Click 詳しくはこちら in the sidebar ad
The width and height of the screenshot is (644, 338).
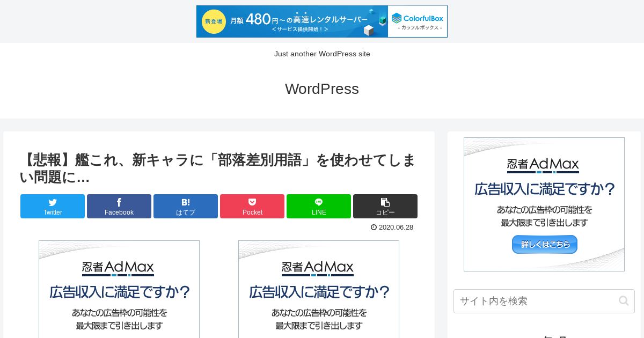pyautogui.click(x=545, y=244)
